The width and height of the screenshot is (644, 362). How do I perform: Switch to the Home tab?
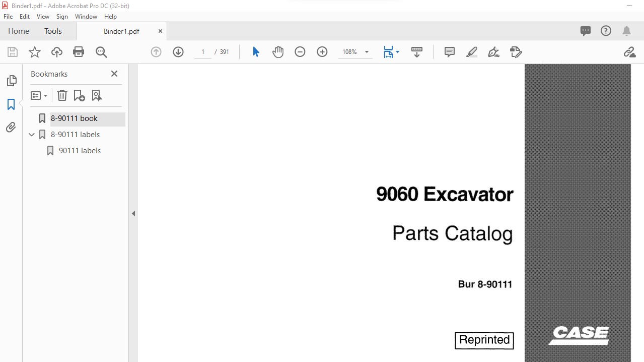(x=19, y=31)
